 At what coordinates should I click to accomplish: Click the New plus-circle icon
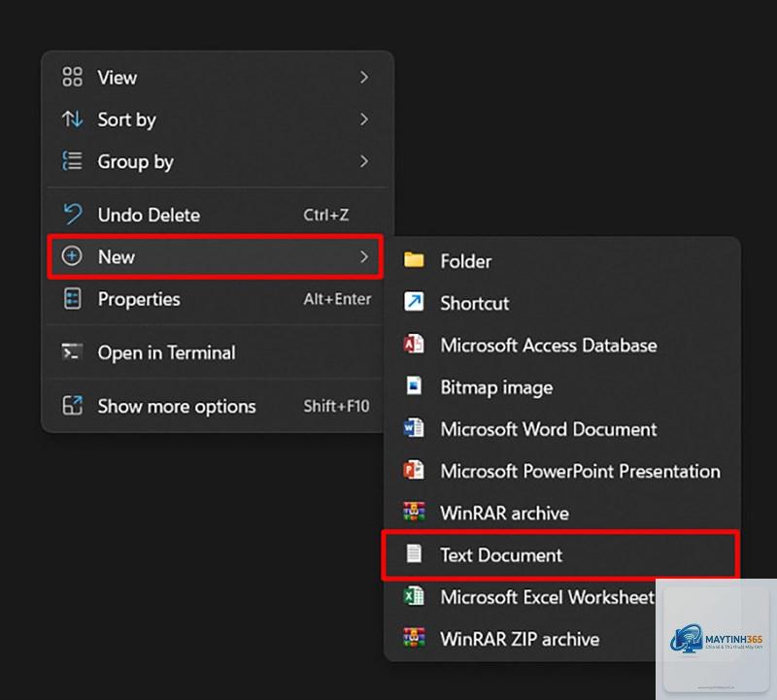click(72, 256)
